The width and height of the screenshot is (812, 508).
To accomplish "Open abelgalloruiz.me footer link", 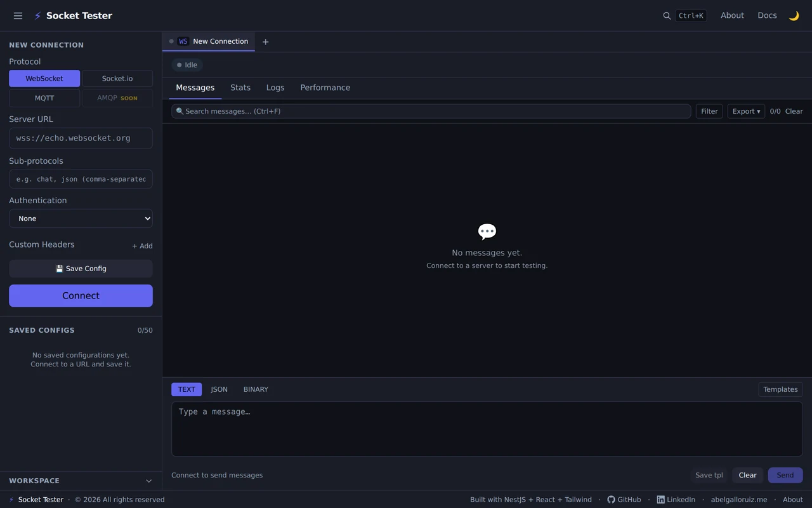I will [739, 500].
